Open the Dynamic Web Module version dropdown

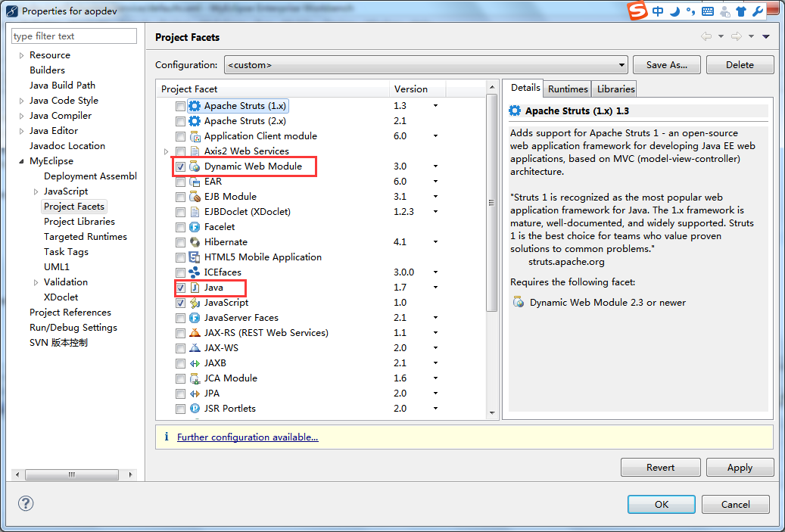pos(435,166)
